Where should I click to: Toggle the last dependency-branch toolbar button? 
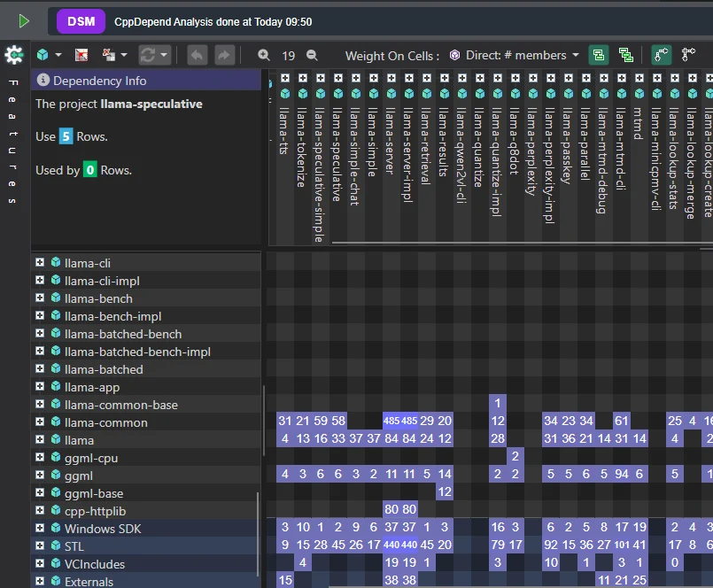(688, 55)
